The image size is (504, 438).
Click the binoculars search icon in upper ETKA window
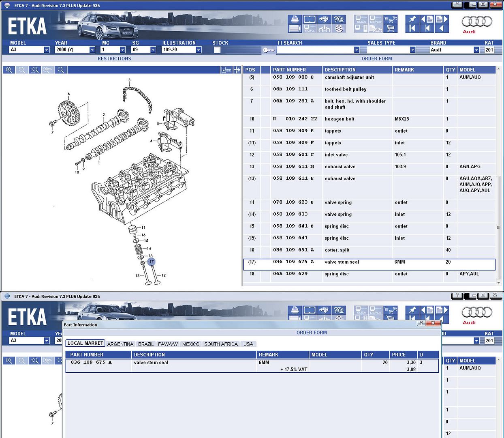[x=324, y=19]
